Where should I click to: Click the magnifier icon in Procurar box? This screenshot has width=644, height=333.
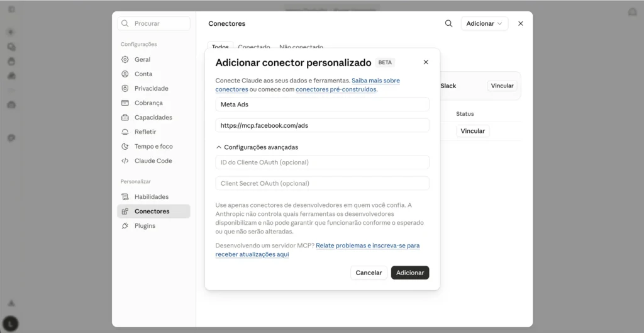125,23
